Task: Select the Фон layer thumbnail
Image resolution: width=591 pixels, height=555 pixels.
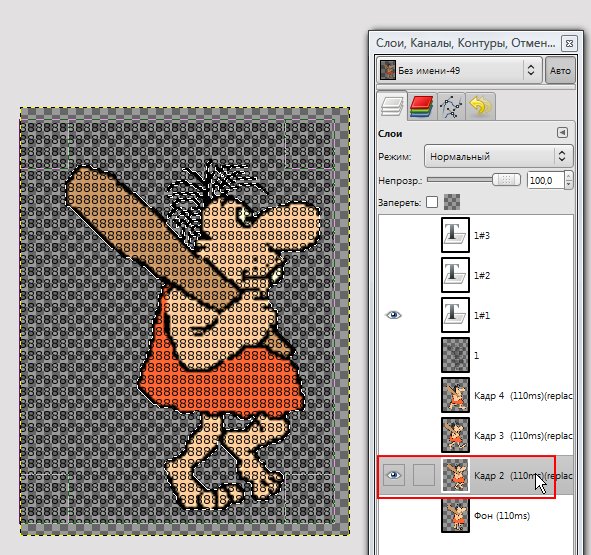Action: coord(455,515)
